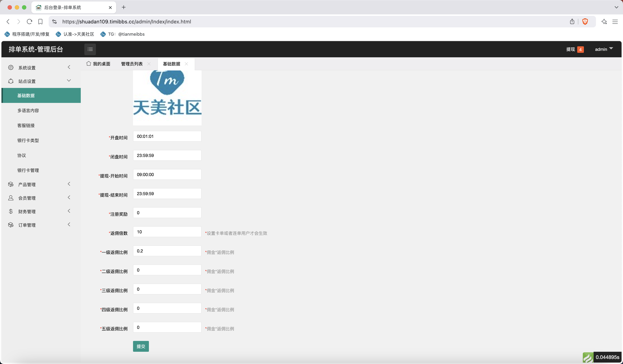Click the 三级返佣比例 input field

(x=167, y=289)
